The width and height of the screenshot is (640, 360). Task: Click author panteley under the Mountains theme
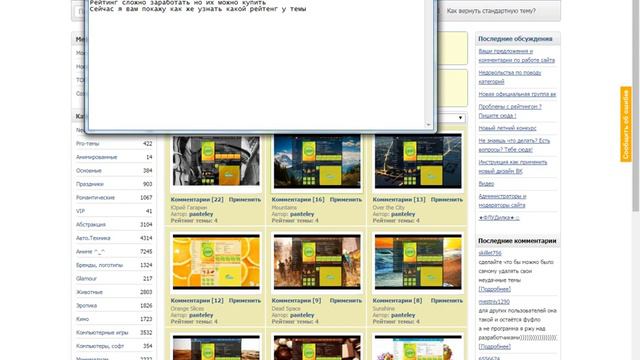coord(302,214)
